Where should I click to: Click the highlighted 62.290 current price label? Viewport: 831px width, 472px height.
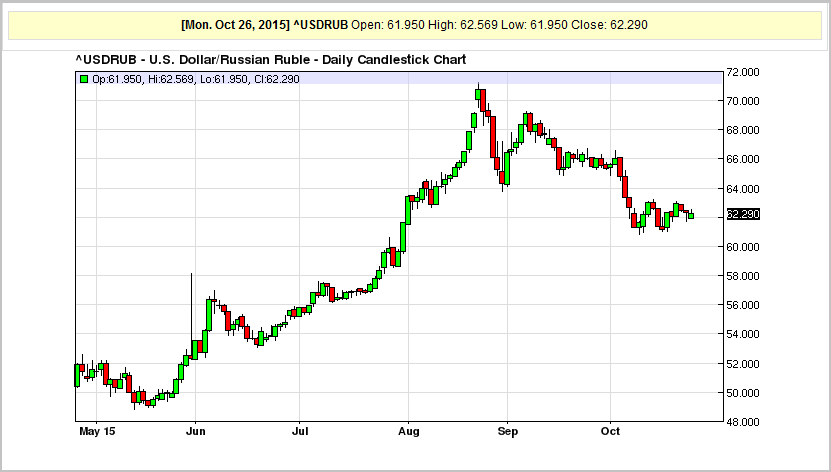742,214
